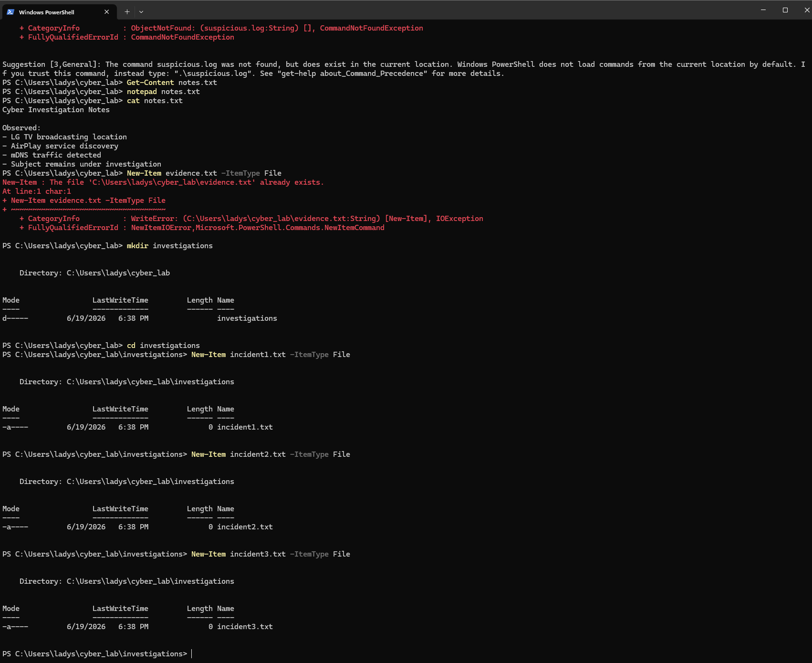The height and width of the screenshot is (663, 812).
Task: Click 'Directory: C:\Users\ladys\cyber_lab' line
Action: pyautogui.click(x=94, y=273)
